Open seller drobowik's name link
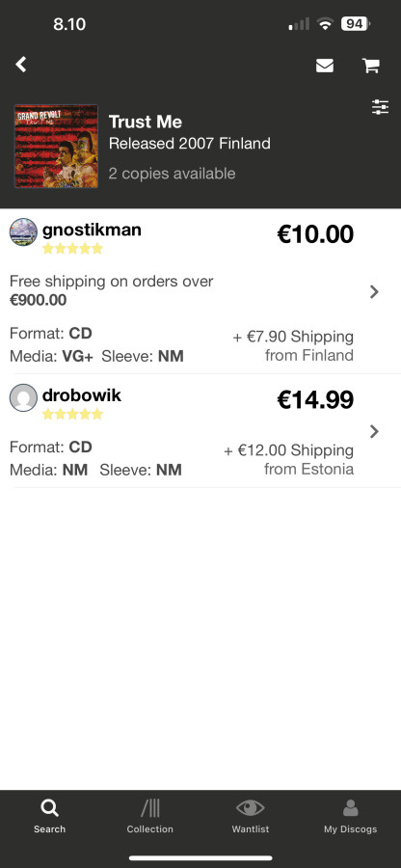Screen dimensions: 401x868 click(x=82, y=395)
